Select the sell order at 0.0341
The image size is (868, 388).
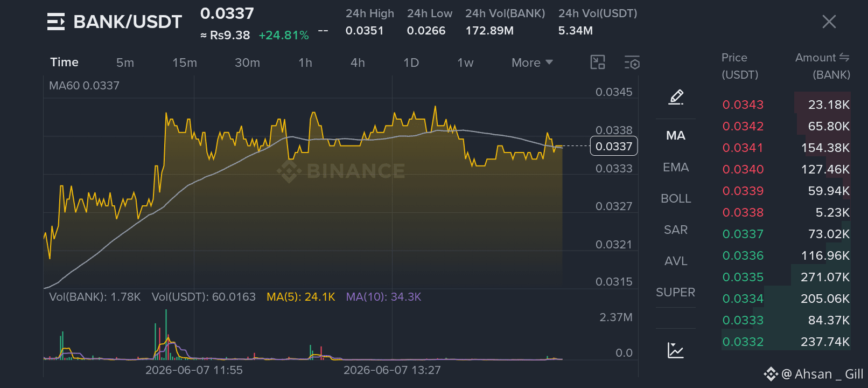(x=786, y=148)
